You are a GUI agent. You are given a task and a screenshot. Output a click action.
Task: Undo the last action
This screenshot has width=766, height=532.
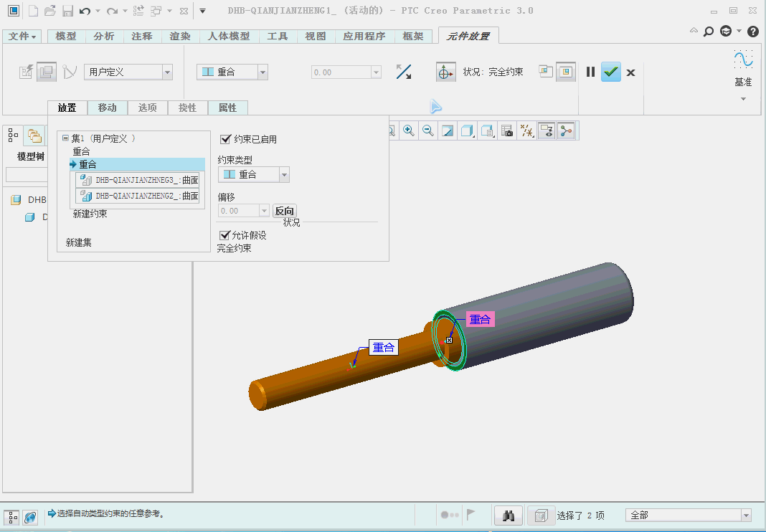(x=85, y=11)
